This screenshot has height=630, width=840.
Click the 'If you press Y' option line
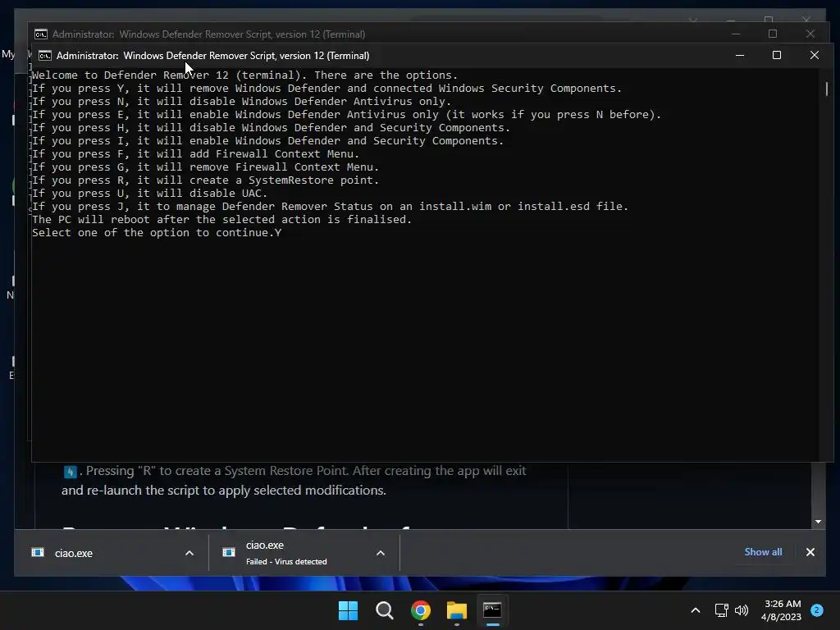coord(326,89)
